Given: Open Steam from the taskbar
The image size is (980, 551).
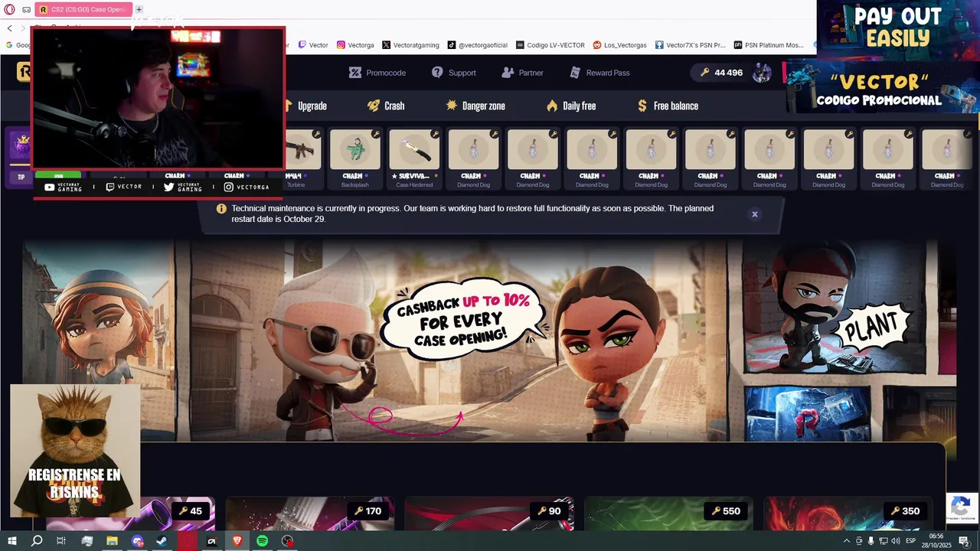Looking at the screenshot, I should tap(162, 541).
